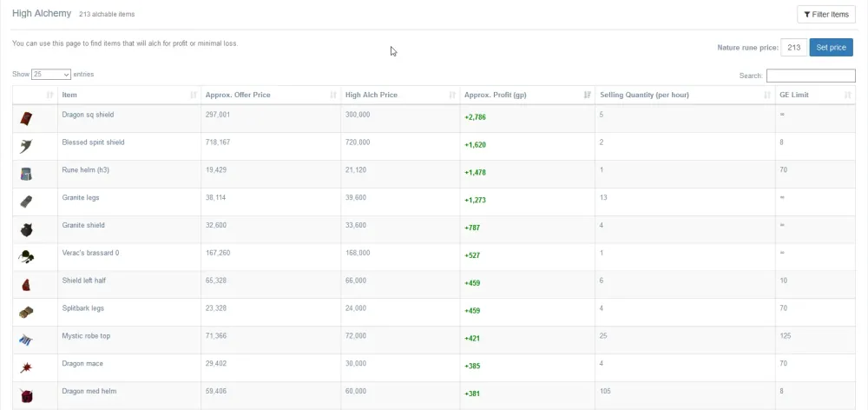
Task: Click the Filter Items button
Action: (826, 15)
